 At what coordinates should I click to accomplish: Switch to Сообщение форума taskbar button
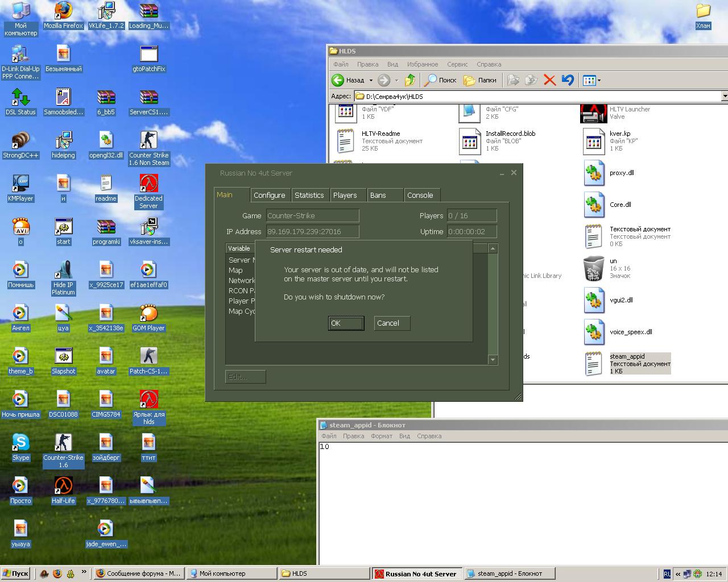[138, 573]
